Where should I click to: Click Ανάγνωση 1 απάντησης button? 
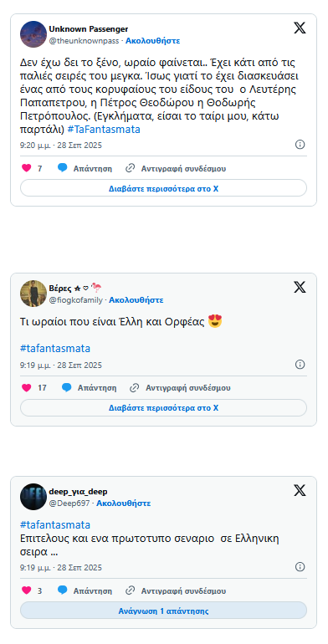164,611
